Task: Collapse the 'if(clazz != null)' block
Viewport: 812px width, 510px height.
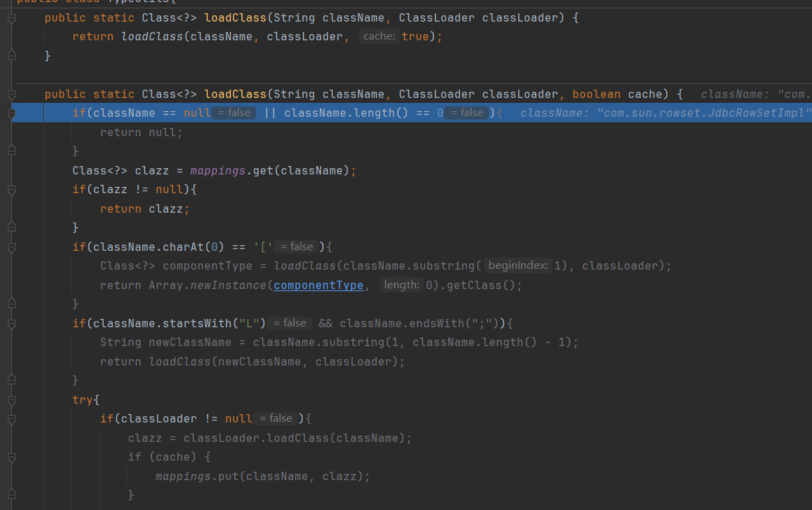Action: (11, 190)
